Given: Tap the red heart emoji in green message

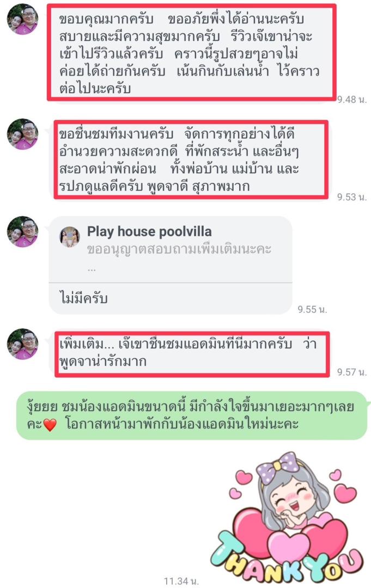Looking at the screenshot, I should (x=50, y=425).
